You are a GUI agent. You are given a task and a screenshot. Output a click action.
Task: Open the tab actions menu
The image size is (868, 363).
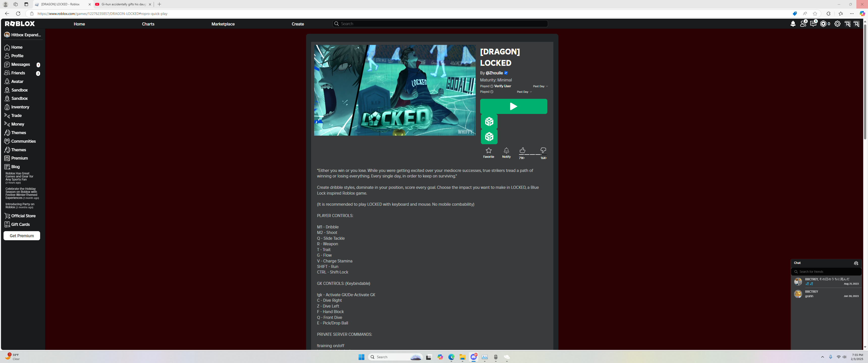coord(26,4)
